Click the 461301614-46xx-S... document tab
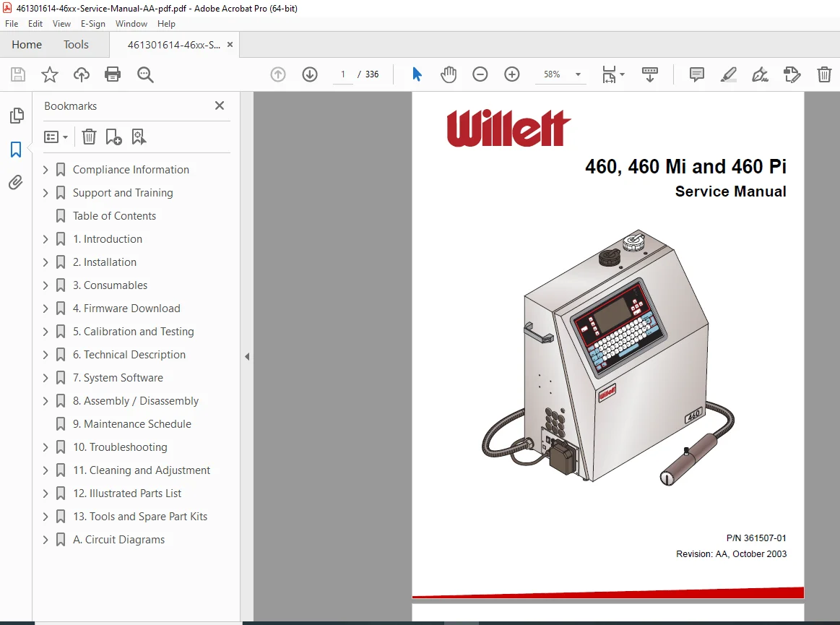Image resolution: width=840 pixels, height=625 pixels. (x=173, y=45)
